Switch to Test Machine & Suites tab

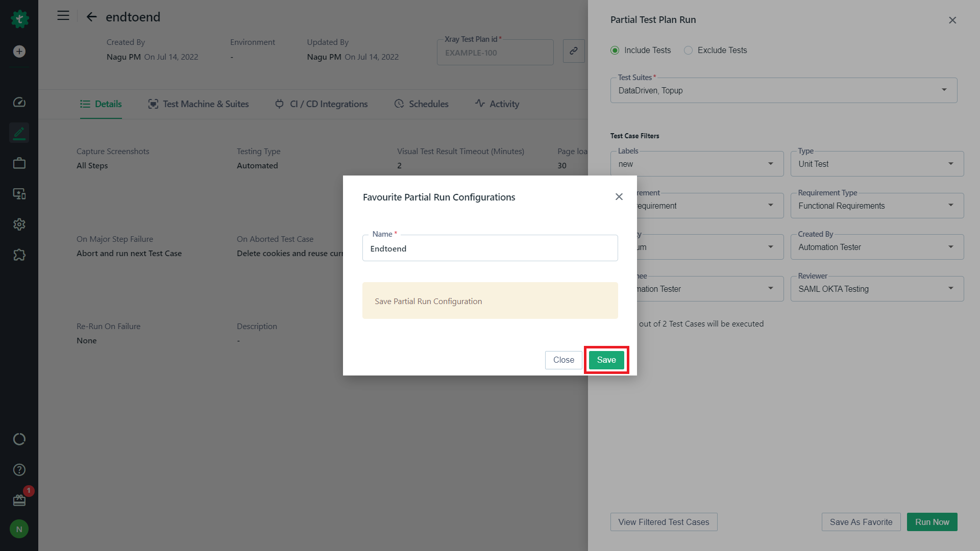click(x=199, y=104)
